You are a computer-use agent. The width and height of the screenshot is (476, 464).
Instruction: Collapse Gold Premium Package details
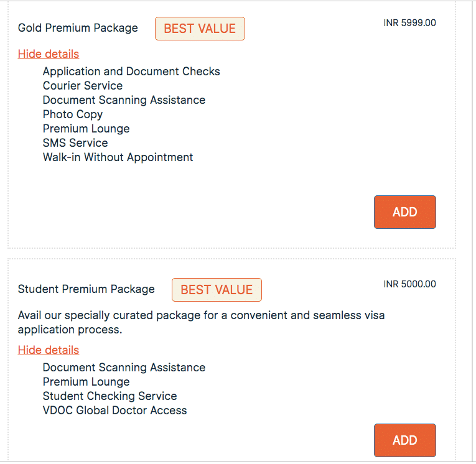(49, 53)
